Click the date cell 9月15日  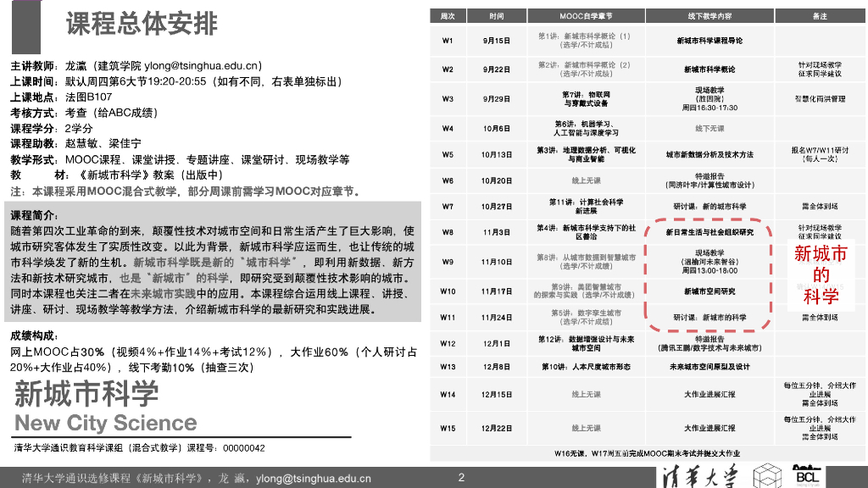[497, 41]
